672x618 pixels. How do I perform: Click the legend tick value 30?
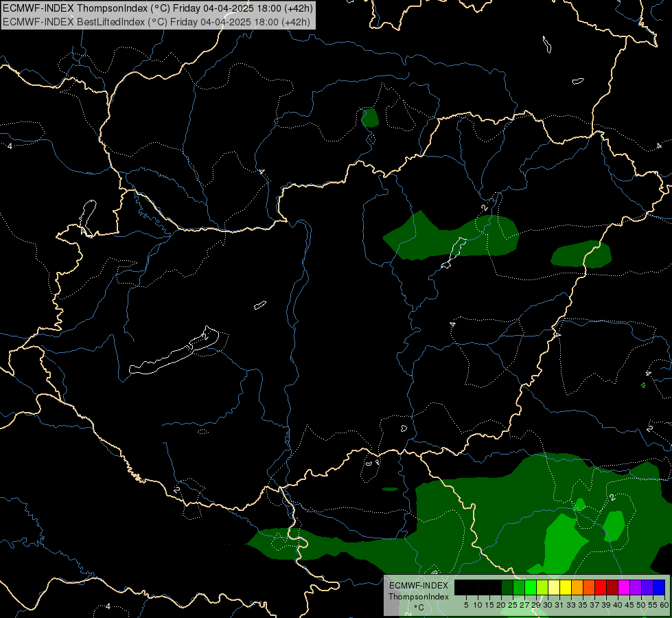point(548,605)
